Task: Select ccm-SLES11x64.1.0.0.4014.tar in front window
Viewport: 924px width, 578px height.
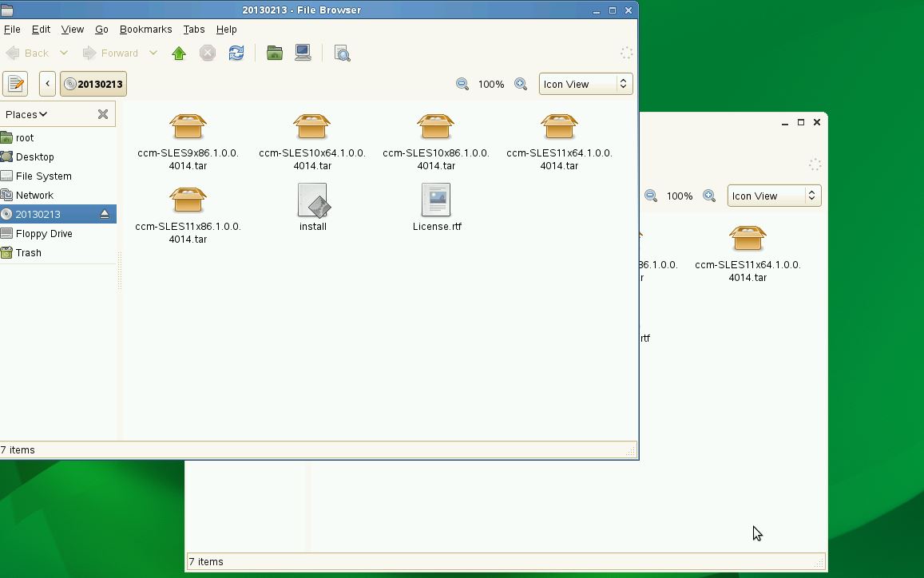Action: click(x=559, y=127)
